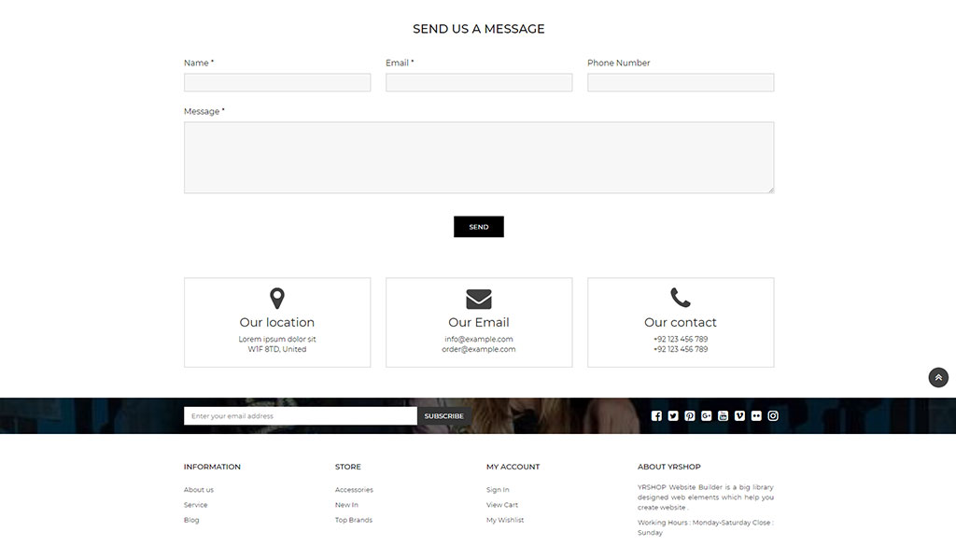956x560 pixels.
Task: Click the Vimeo icon
Action: 739,416
